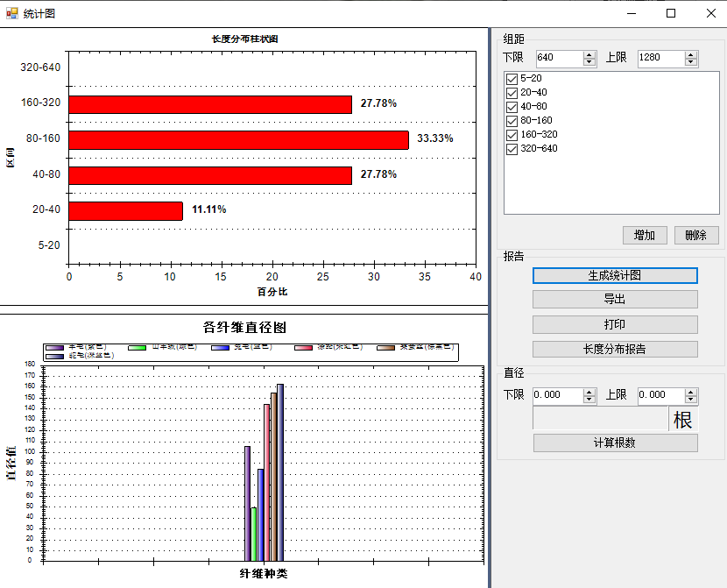The width and height of the screenshot is (727, 588).
Task: Focus the 组距 下限 field showing 640
Action: click(x=557, y=58)
